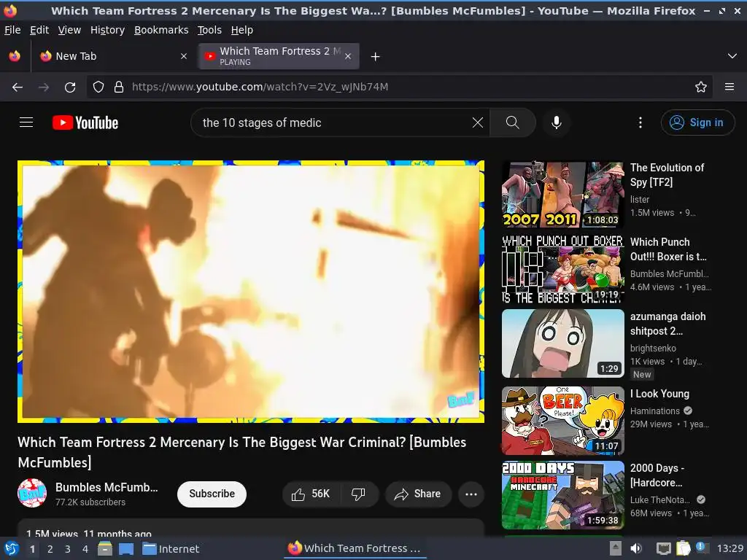Switch to the New Tab tab
747x560 pixels.
pos(113,56)
